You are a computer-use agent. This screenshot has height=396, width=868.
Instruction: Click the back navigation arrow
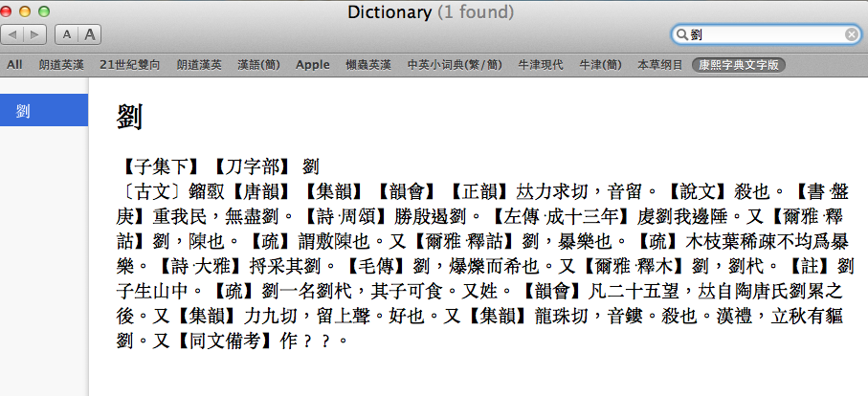[14, 34]
